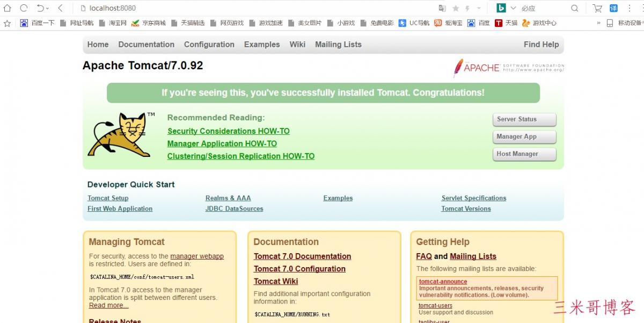
Task: Reload the page with the refresh icon
Action: pos(24,8)
